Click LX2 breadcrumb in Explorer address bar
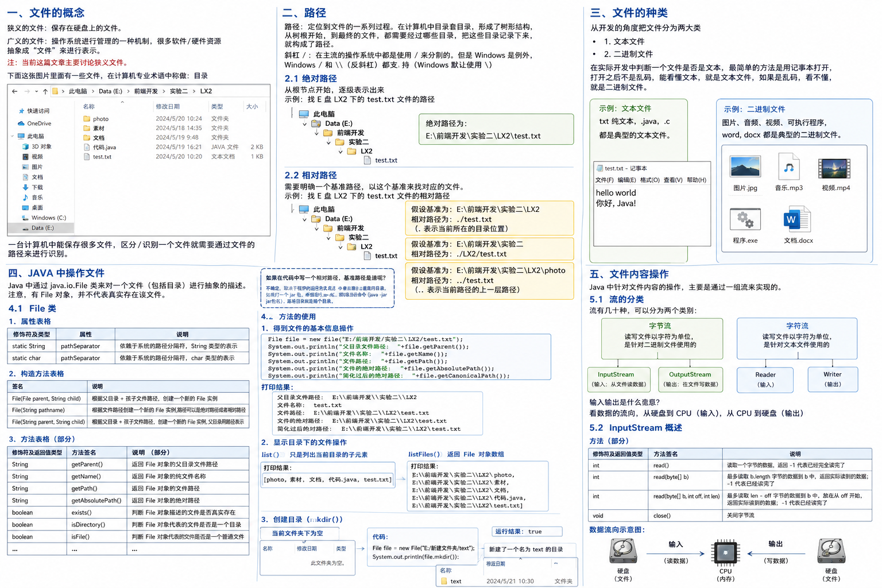The width and height of the screenshot is (882, 588). 206,91
